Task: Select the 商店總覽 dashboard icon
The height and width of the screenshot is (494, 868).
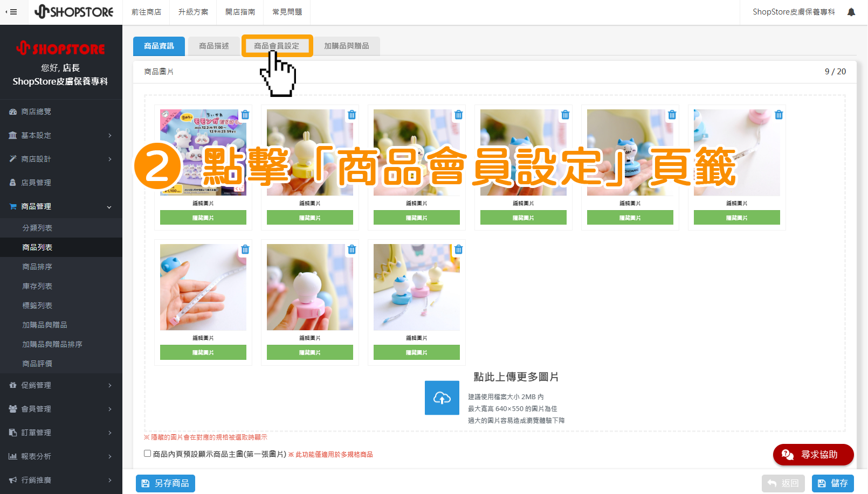Action: 13,112
